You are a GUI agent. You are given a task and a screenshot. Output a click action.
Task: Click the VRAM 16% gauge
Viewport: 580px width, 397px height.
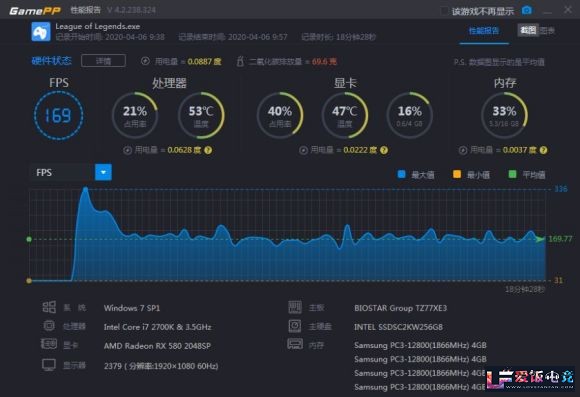point(409,115)
